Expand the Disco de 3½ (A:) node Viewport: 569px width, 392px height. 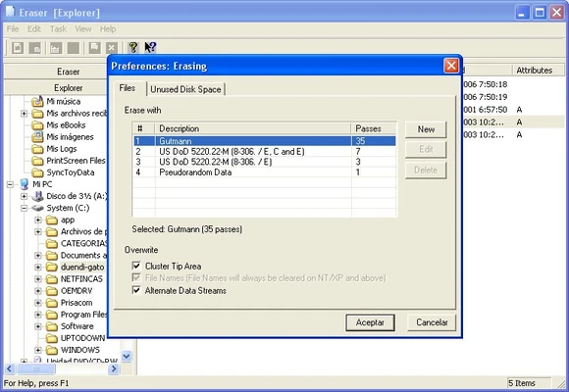24,196
